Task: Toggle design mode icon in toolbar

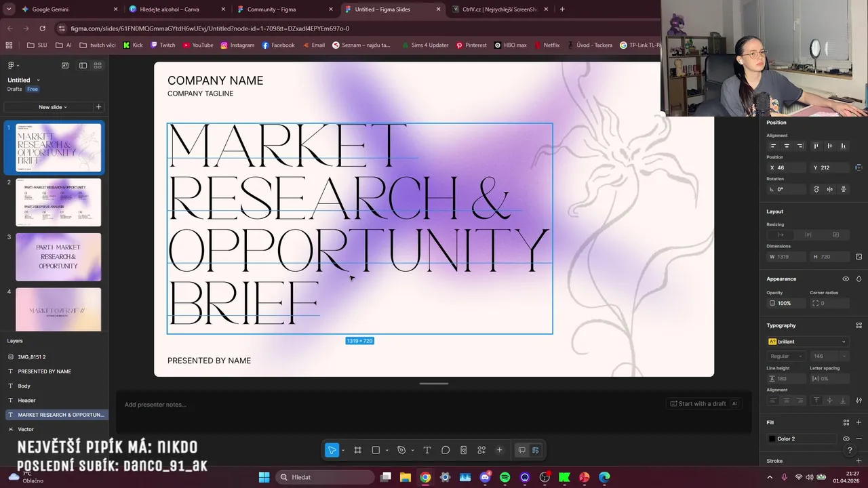Action: point(536,450)
